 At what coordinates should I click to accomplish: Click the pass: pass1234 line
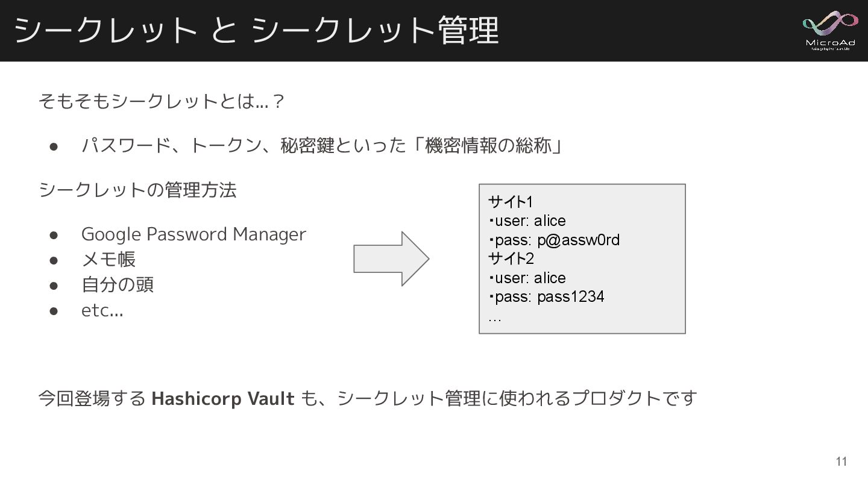pos(546,296)
